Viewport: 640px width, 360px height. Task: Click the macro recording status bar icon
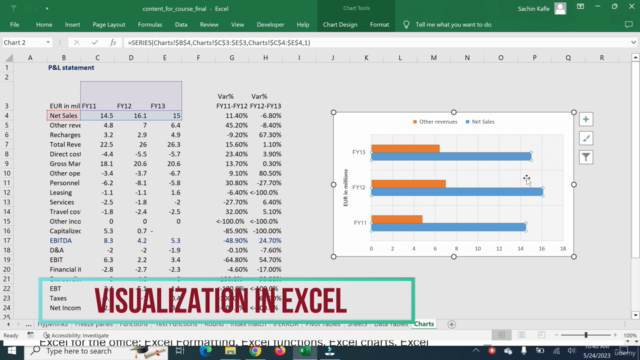coord(31,335)
